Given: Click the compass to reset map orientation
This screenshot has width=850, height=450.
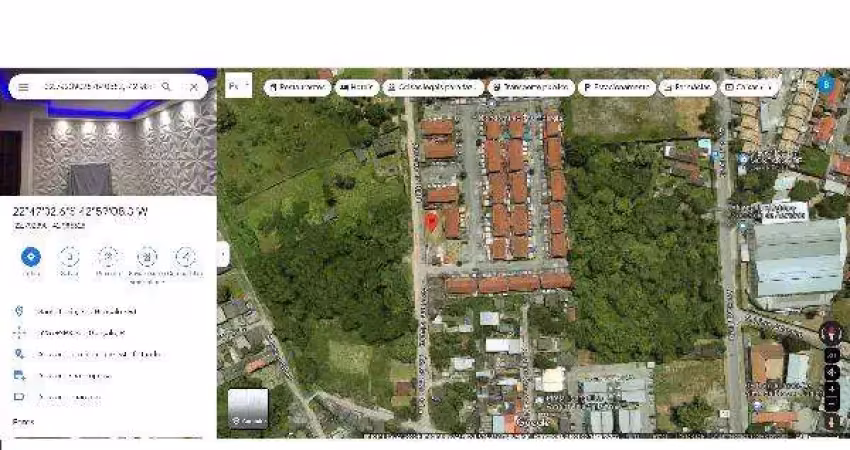Looking at the screenshot, I should 830,334.
